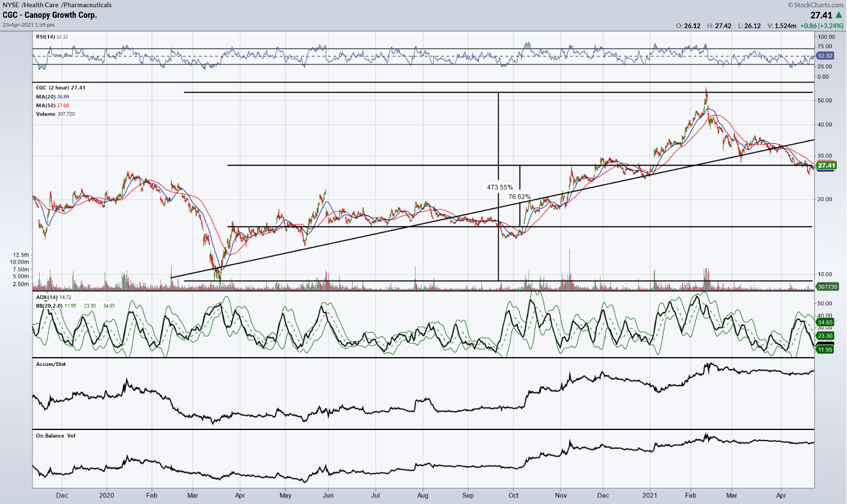This screenshot has width=847, height=504.
Task: Click the 'NYSE /Health Care /Pharmaceuticals' header line
Action: pos(57,5)
